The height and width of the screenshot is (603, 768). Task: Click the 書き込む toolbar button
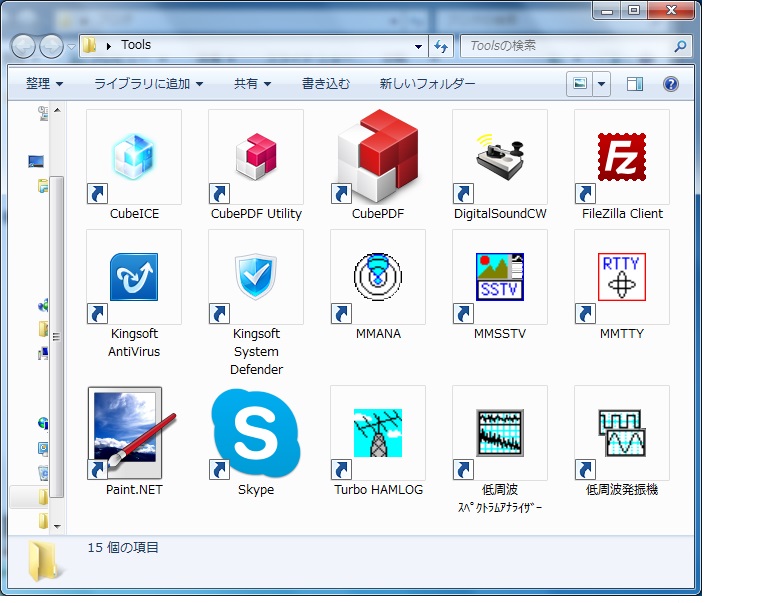coord(326,84)
